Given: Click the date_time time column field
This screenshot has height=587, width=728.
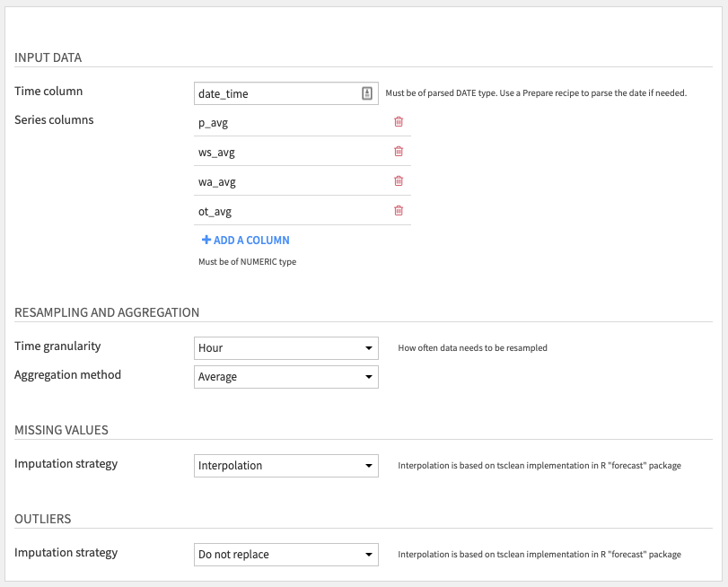Looking at the screenshot, I should pyautogui.click(x=286, y=93).
